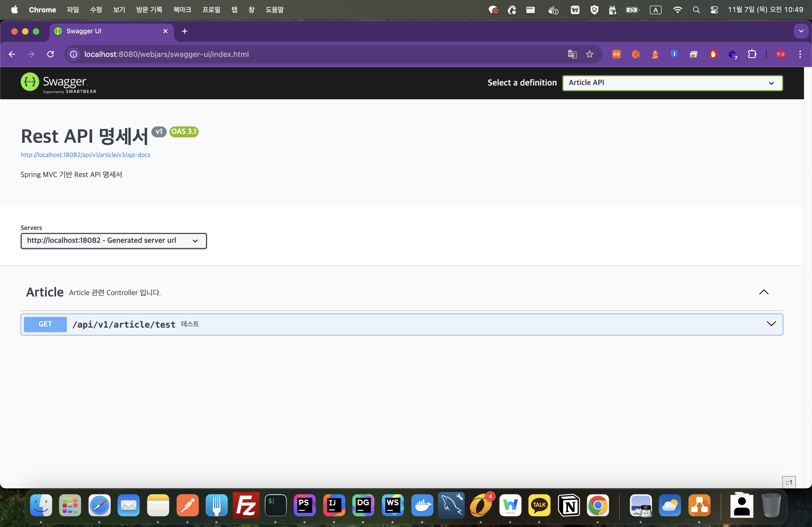
Task: Open DataGrip from the dock
Action: (x=363, y=505)
